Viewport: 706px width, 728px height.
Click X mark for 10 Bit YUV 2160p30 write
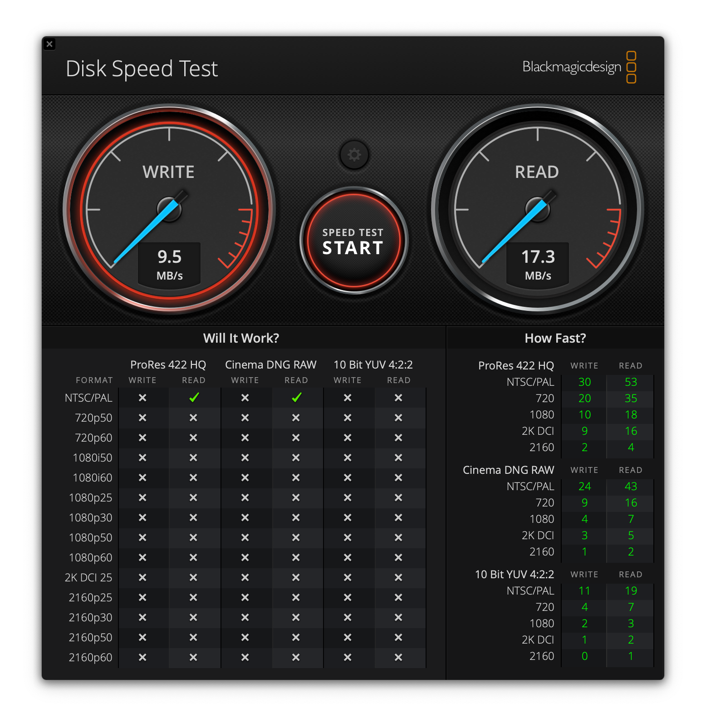(348, 617)
